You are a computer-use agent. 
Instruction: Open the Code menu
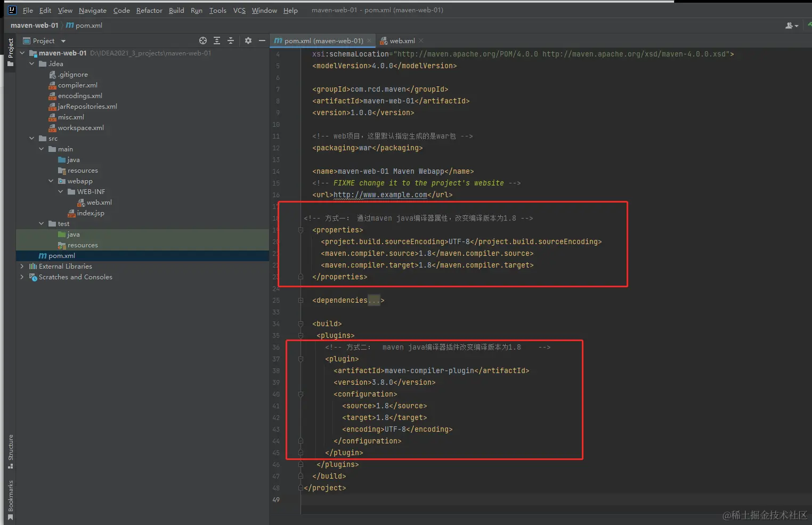click(121, 10)
